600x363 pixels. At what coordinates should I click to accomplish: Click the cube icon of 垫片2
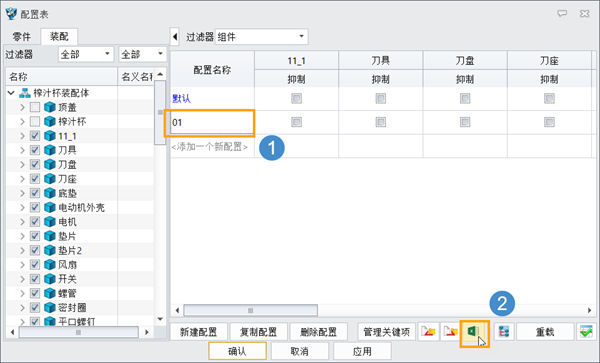[x=50, y=251]
